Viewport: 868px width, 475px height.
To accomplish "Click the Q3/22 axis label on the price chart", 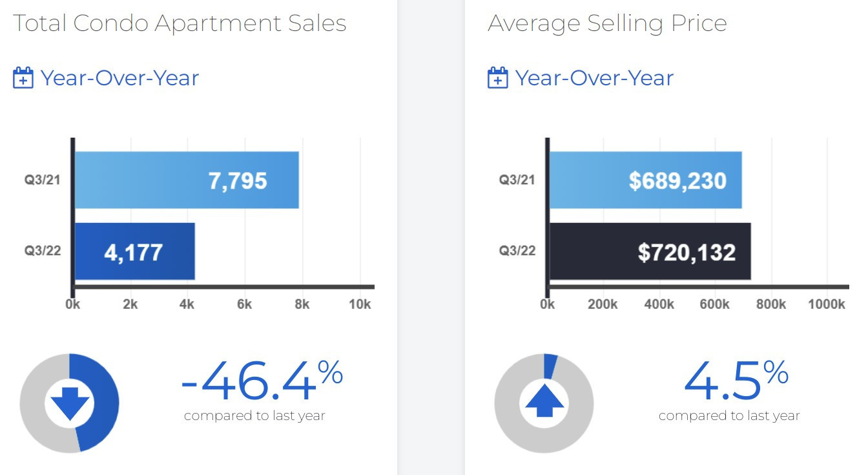I will click(517, 250).
